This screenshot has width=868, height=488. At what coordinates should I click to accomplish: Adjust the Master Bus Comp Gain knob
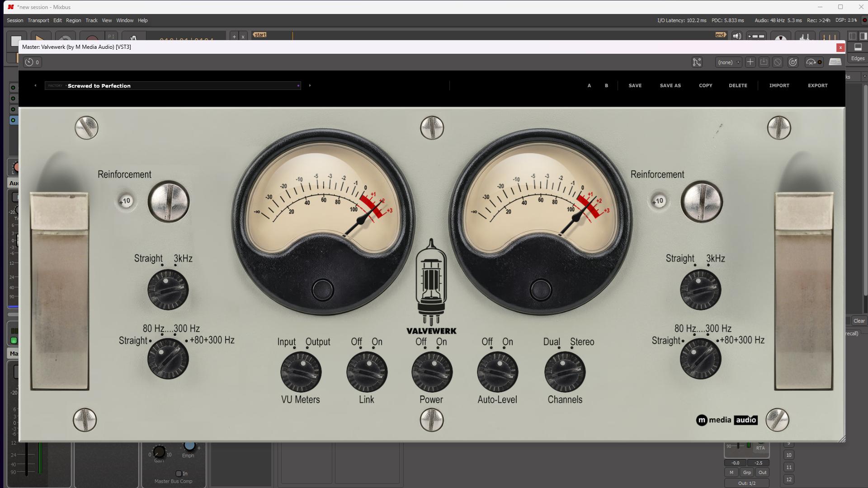[159, 451]
